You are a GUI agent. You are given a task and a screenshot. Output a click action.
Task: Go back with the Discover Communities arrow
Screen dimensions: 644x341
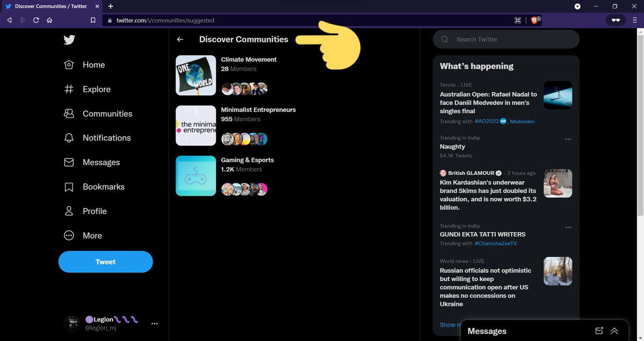pos(180,39)
